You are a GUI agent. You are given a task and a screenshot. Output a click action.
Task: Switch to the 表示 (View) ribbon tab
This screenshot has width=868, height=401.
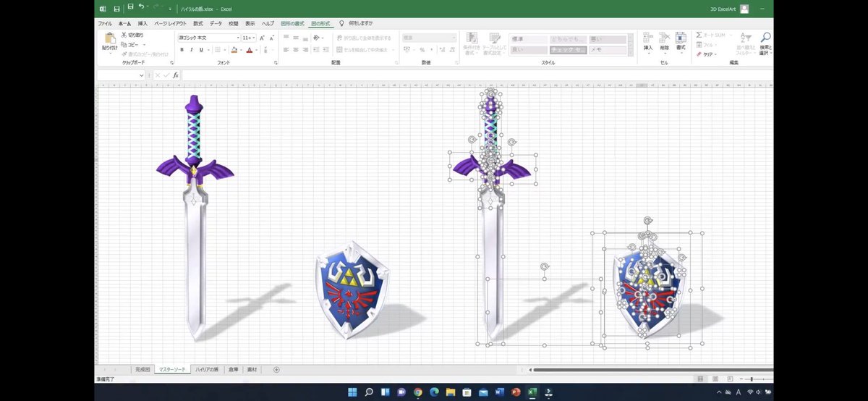click(250, 23)
